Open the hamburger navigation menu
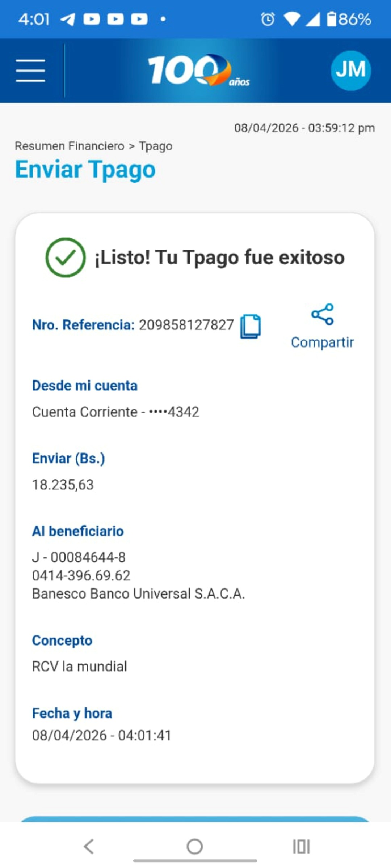Image resolution: width=391 pixels, height=868 pixels. coord(30,71)
